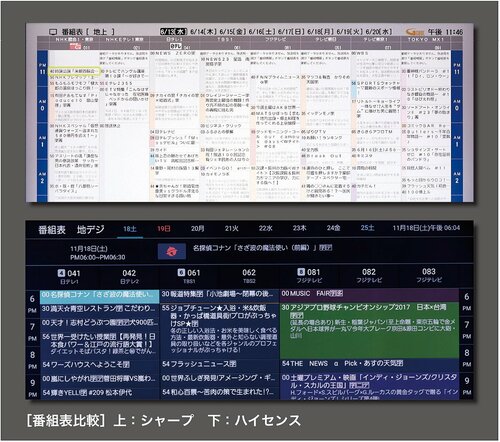Select the TBS1 channel header in Sharp guide
Screen dimensions: 500x442
click(x=225, y=43)
